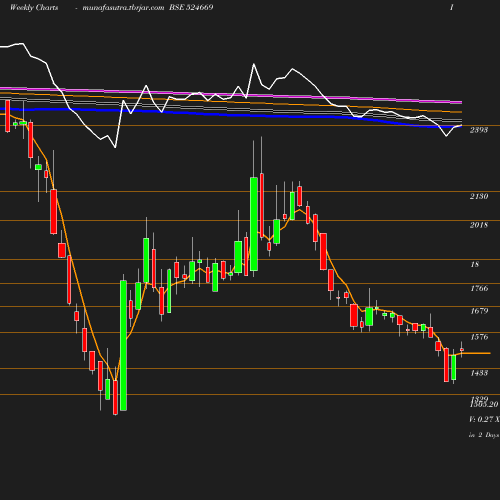Screen dimensions: 500x500
Task: Click the 2018 price axis label
Action: click(x=479, y=225)
